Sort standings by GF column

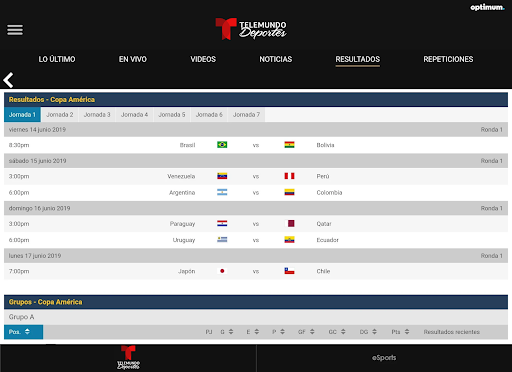point(306,332)
